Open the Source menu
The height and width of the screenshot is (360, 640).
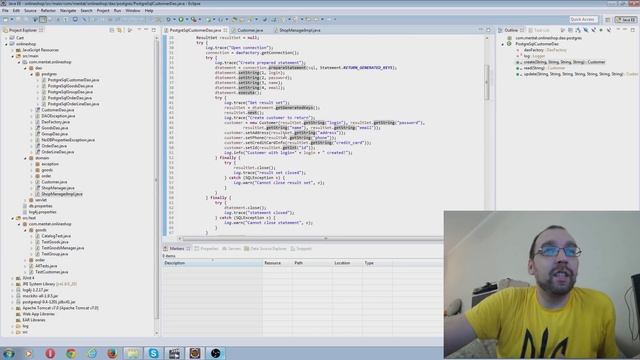[x=30, y=11]
